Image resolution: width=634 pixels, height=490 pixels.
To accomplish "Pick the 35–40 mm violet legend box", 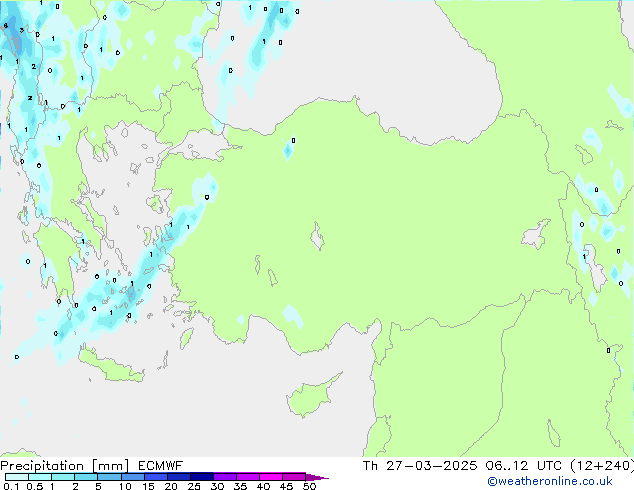I will point(247,477).
